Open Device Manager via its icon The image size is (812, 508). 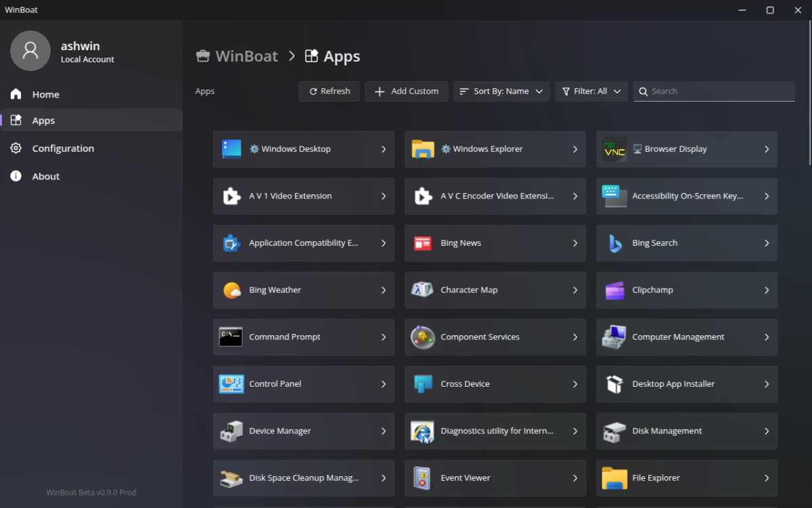tap(231, 431)
